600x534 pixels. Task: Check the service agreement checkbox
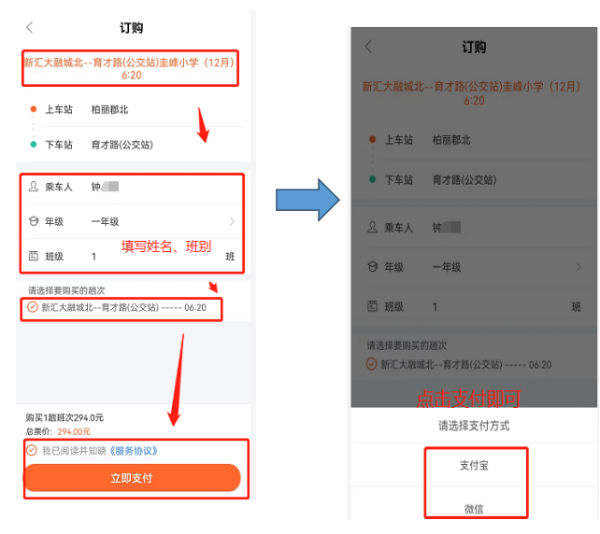pos(32,450)
